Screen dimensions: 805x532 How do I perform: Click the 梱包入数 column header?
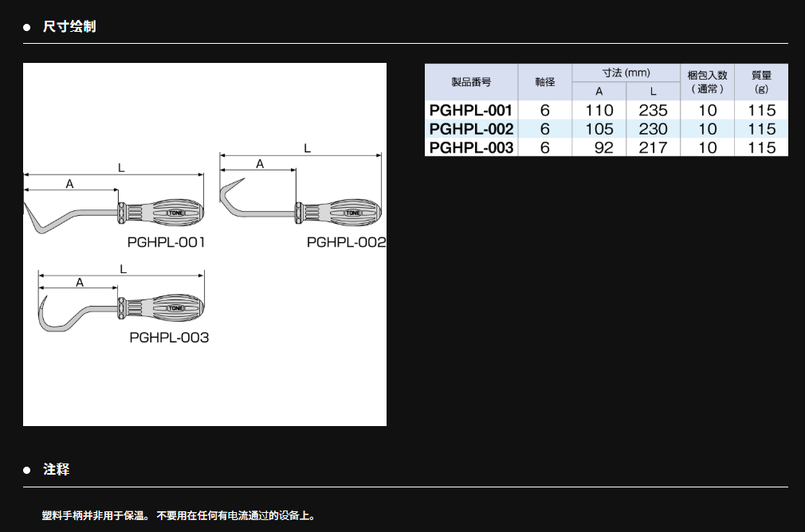[x=707, y=82]
